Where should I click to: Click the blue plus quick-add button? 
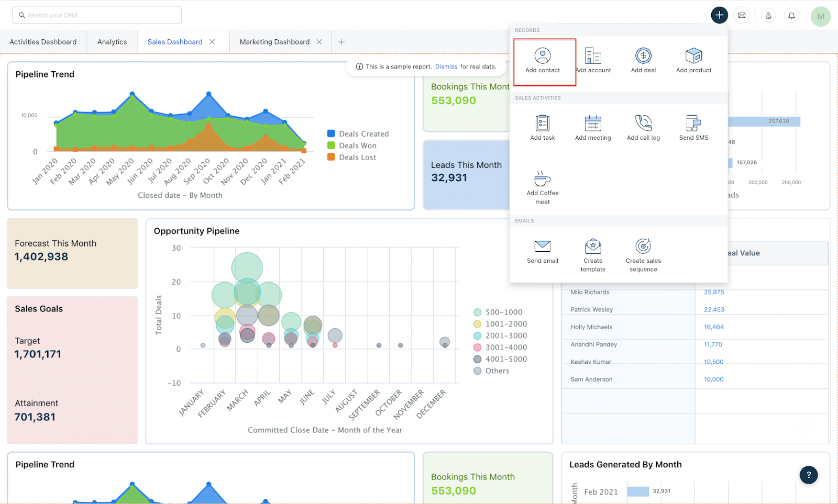[x=719, y=15]
